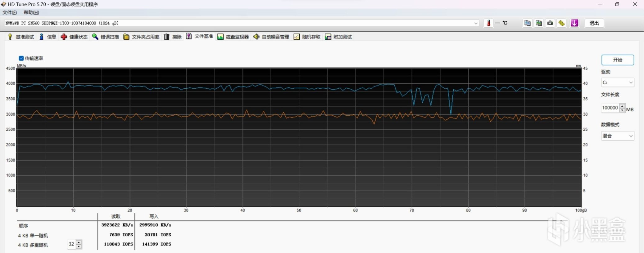Click the 100000 file length field
Image resolution: width=644 pixels, height=253 pixels.
(x=610, y=108)
